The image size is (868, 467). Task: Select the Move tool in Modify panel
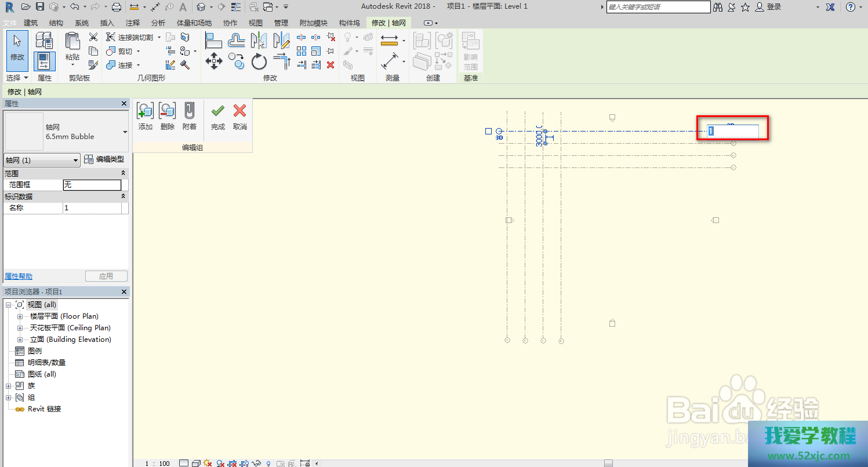(214, 61)
